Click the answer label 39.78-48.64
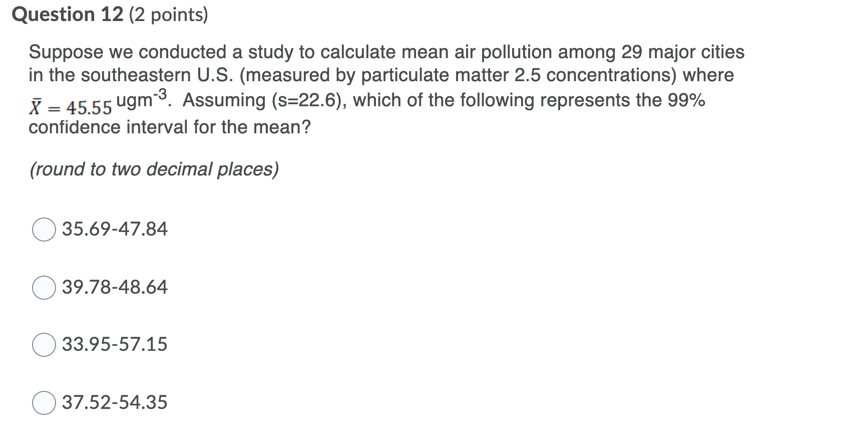This screenshot has height=439, width=868. coord(114,287)
